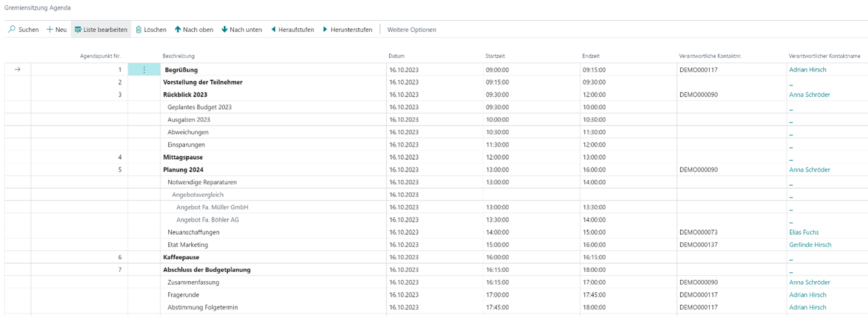Click the Suchen magnifier icon

[x=12, y=29]
